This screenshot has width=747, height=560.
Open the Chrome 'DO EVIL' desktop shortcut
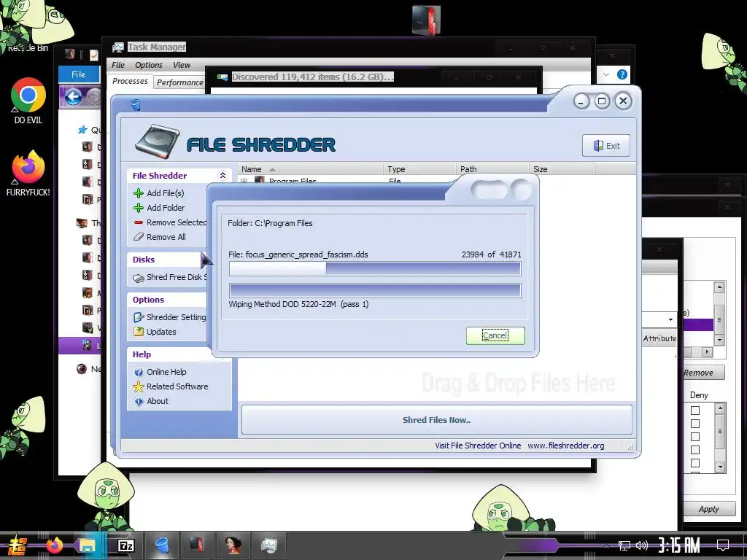click(28, 101)
